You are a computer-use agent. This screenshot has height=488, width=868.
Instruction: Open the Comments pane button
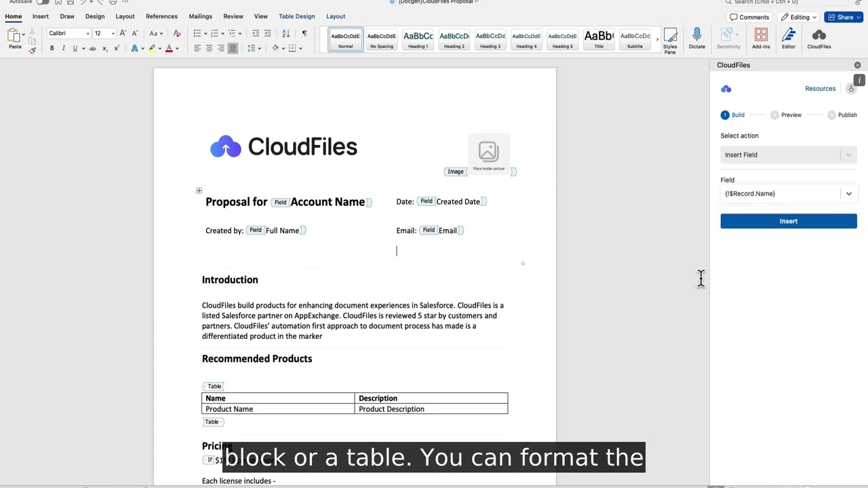click(x=749, y=17)
